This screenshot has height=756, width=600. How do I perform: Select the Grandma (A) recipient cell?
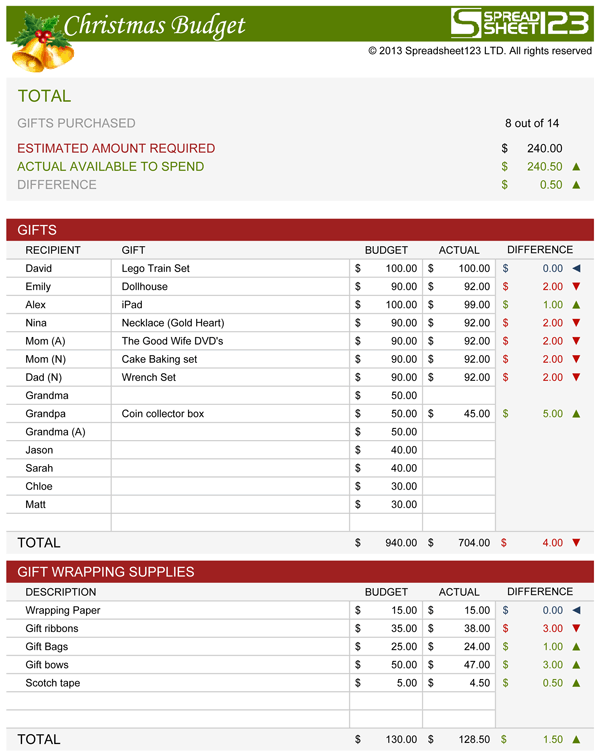pyautogui.click(x=59, y=432)
